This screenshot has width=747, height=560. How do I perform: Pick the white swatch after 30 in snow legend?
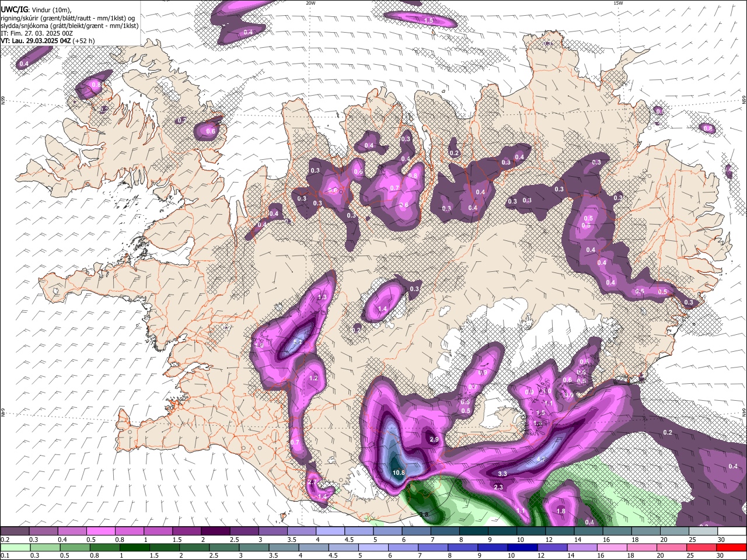tap(732, 531)
